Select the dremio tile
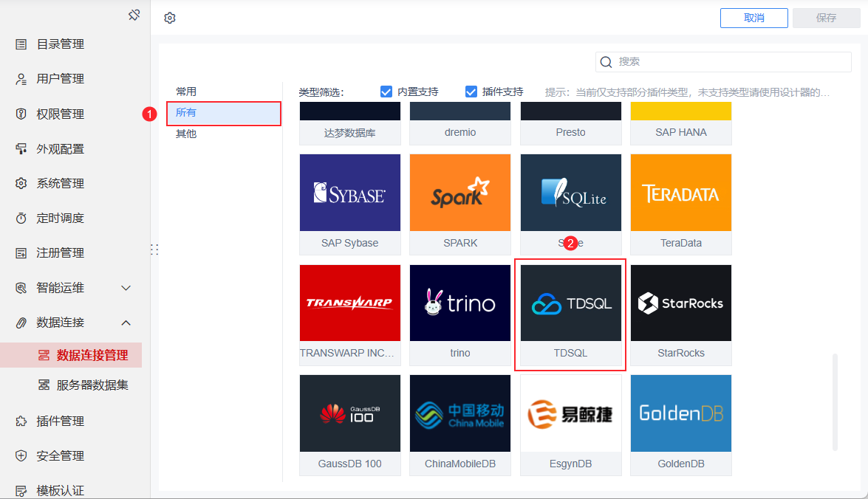Screen dimensions: 868x499 click(460, 123)
